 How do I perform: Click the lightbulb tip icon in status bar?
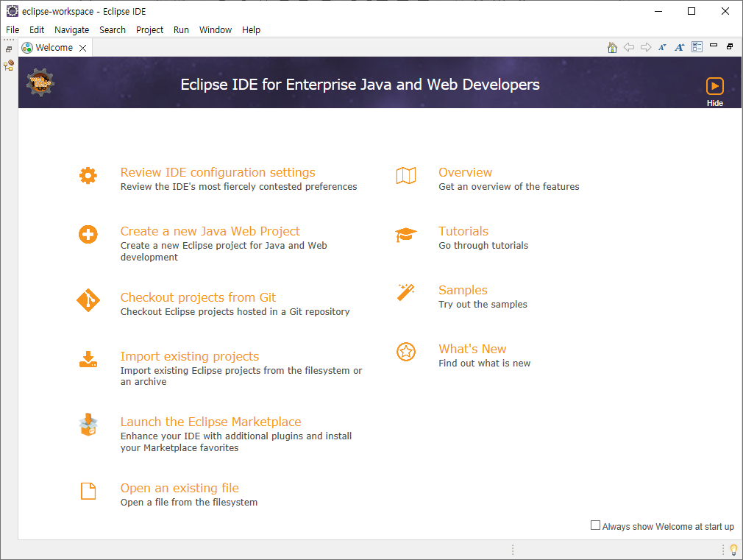[x=734, y=550]
